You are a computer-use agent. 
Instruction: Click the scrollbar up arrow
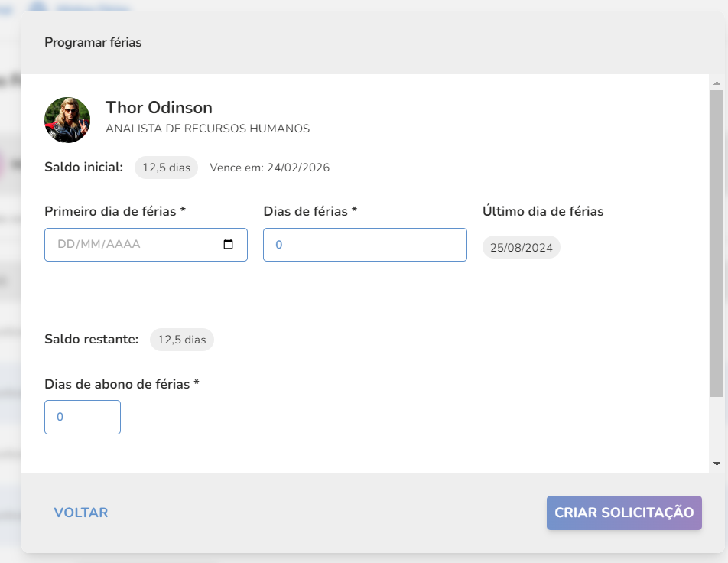[717, 83]
